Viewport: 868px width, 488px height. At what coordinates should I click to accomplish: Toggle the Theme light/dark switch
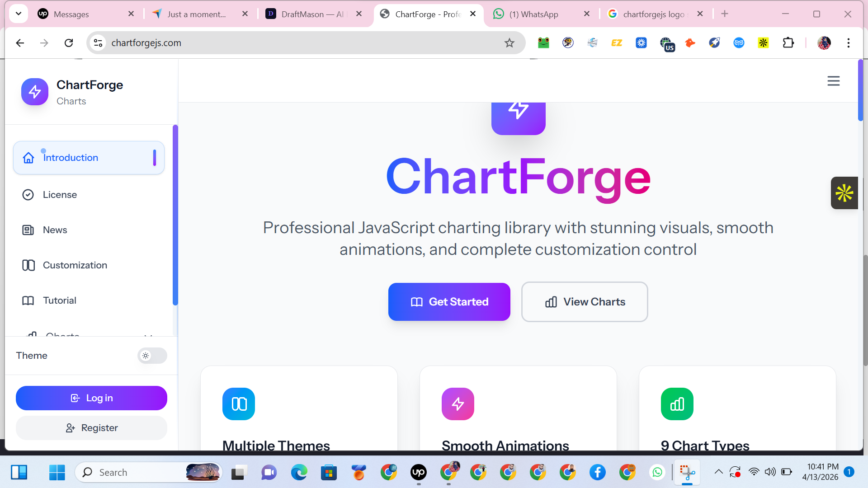pos(152,356)
